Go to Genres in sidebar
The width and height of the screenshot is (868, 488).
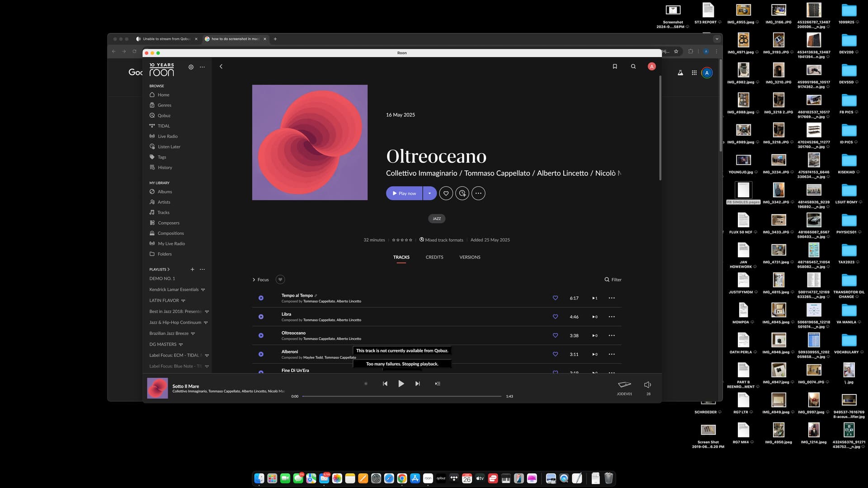point(160,105)
